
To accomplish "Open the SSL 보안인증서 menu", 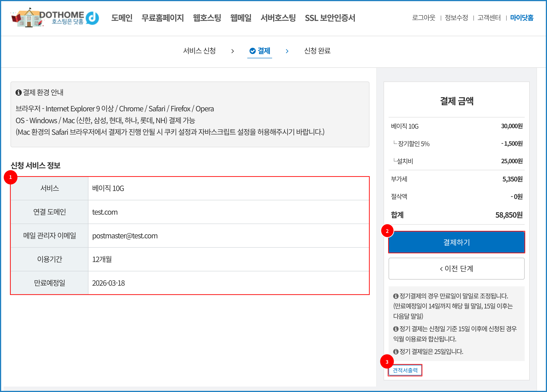I will tap(330, 18).
